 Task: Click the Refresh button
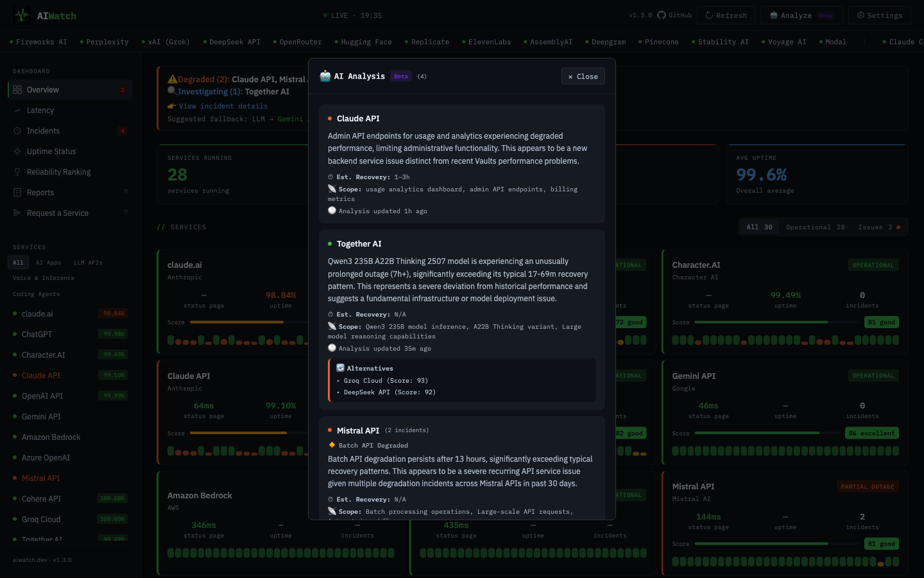[x=726, y=15]
